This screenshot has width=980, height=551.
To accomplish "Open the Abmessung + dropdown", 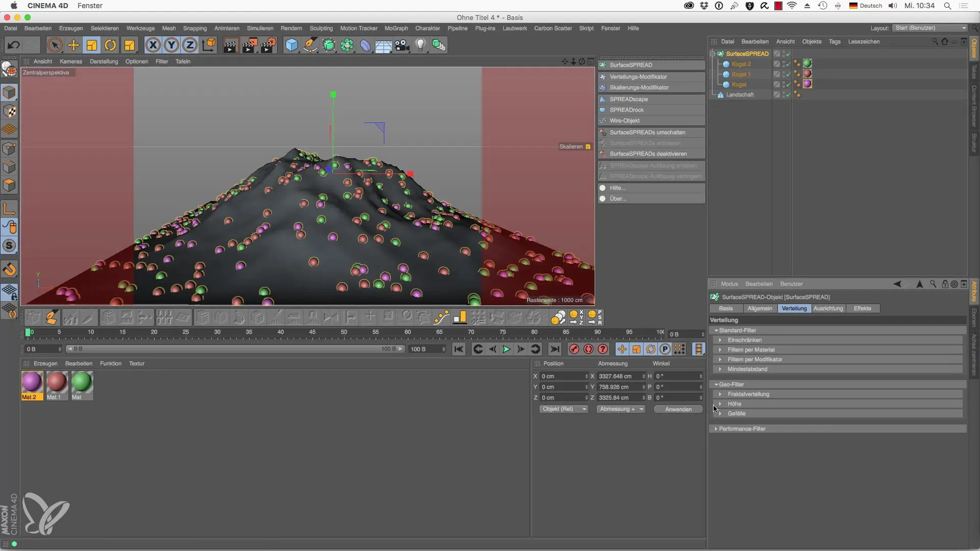I will click(x=621, y=409).
